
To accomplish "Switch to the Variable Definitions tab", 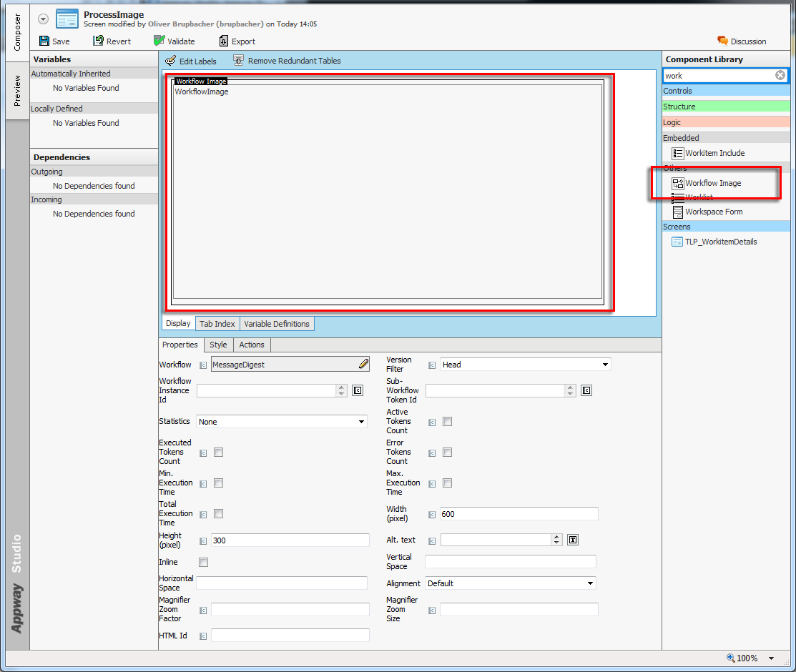I will (277, 324).
